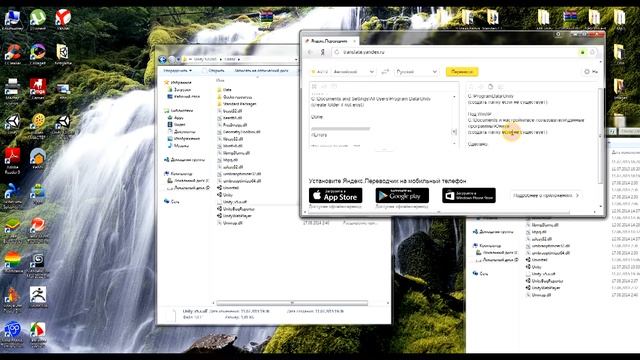Select Homegroup in Explorer navigation pane
This screenshot has width=640, height=360.
pyautogui.click(x=184, y=160)
